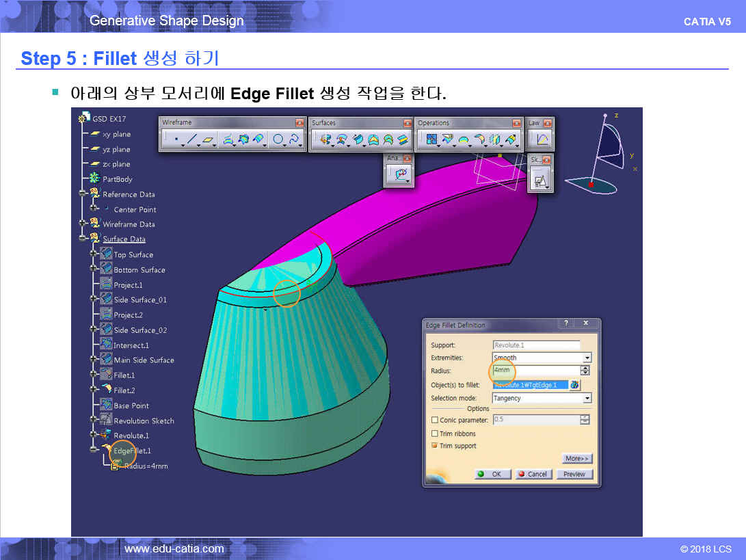
Task: Click the icon beside Object(s) to fillet field
Action: click(x=575, y=385)
